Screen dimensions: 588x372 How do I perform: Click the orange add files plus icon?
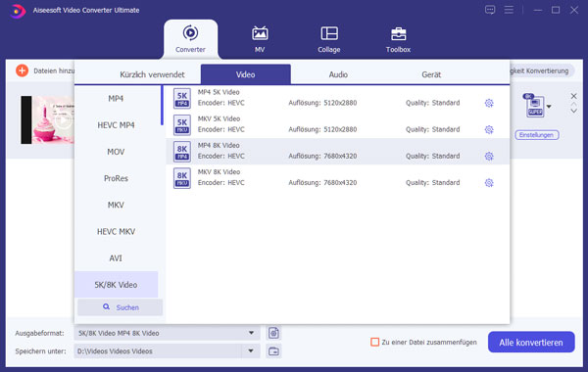coord(23,70)
